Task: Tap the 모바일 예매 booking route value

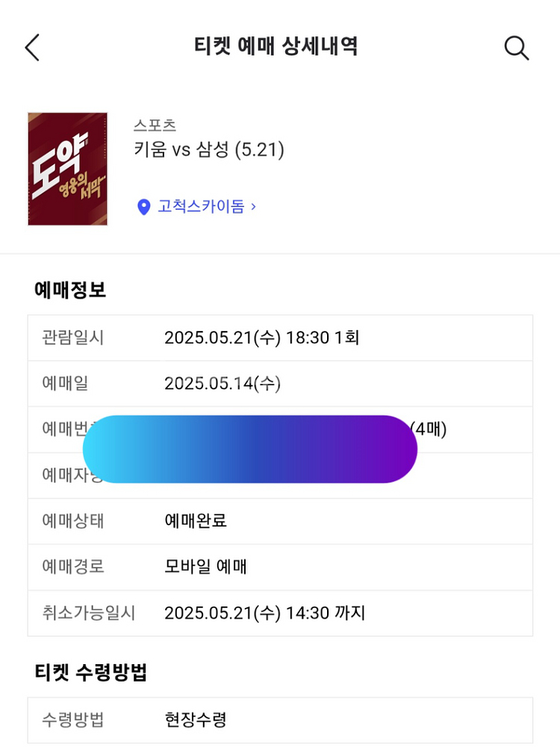Action: (206, 566)
